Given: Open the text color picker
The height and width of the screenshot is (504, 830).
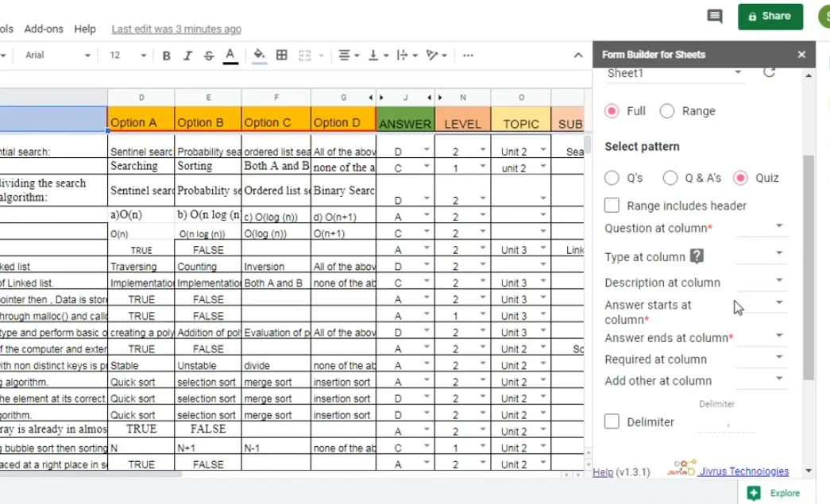Looking at the screenshot, I should click(230, 56).
